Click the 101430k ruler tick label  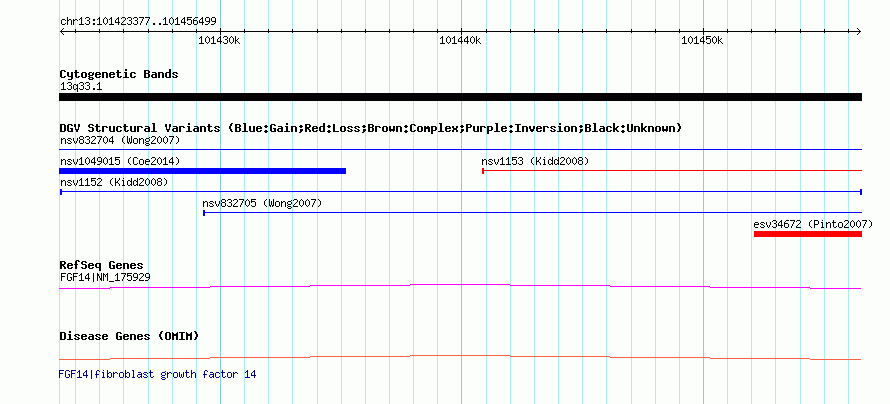click(x=219, y=40)
